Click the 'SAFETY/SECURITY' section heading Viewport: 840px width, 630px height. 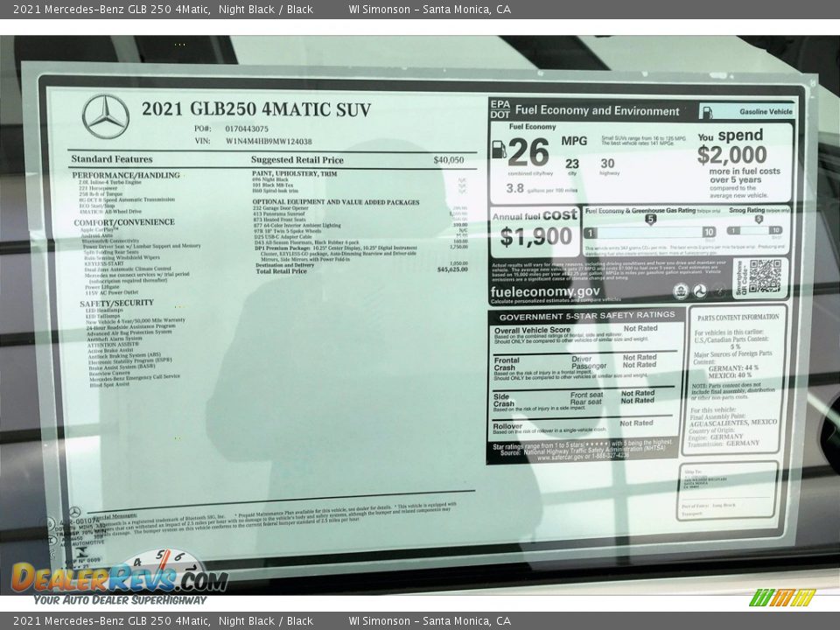(116, 304)
